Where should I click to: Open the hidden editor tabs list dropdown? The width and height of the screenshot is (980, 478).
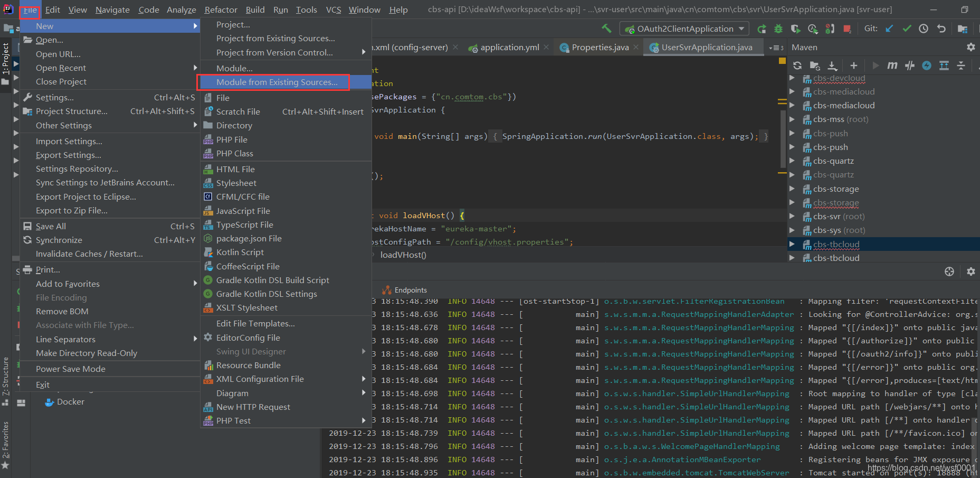click(776, 48)
